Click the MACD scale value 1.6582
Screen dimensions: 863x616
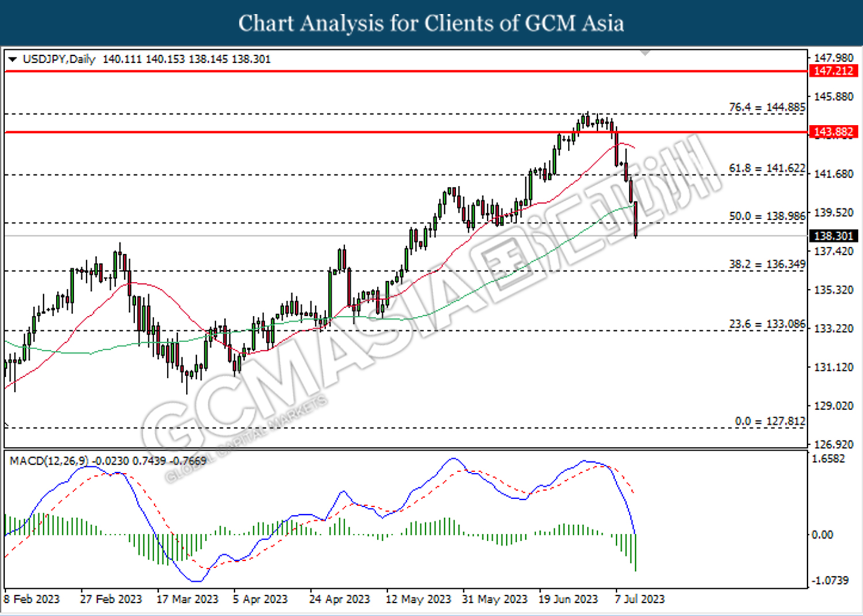(x=828, y=458)
